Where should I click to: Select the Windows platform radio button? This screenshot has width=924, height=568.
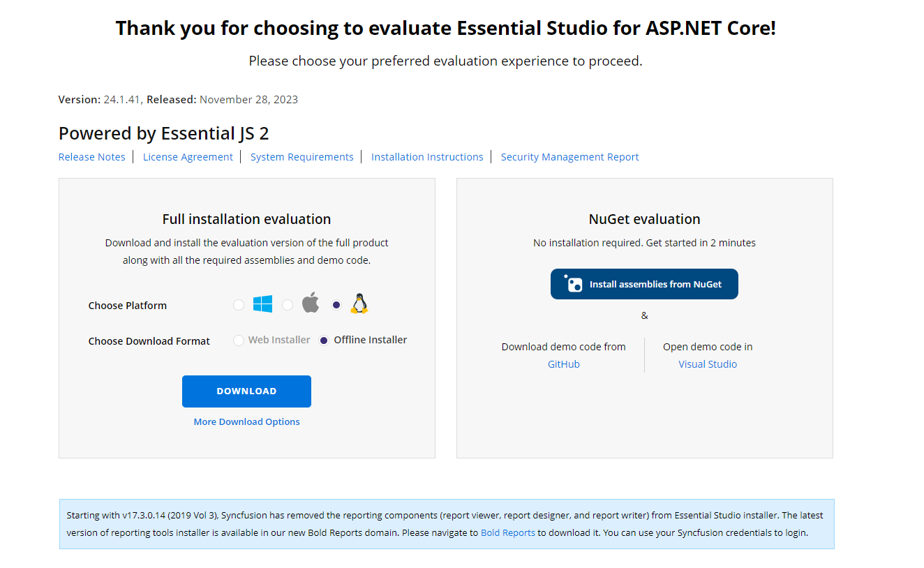pos(238,304)
